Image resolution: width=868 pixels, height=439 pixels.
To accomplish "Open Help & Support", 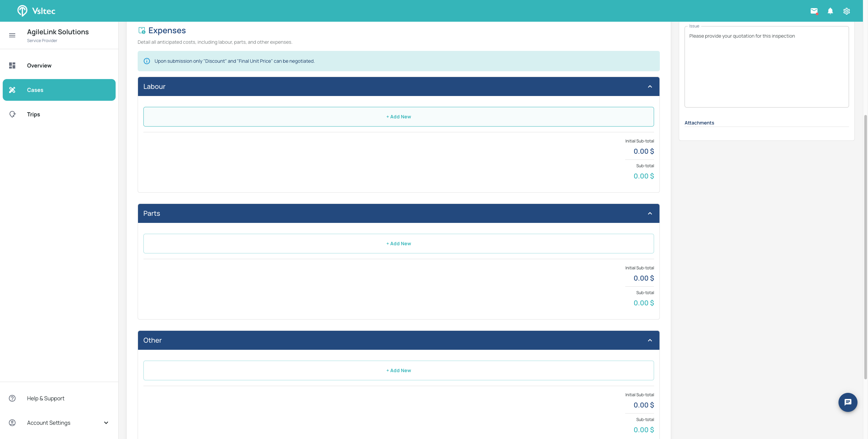I will (x=59, y=398).
